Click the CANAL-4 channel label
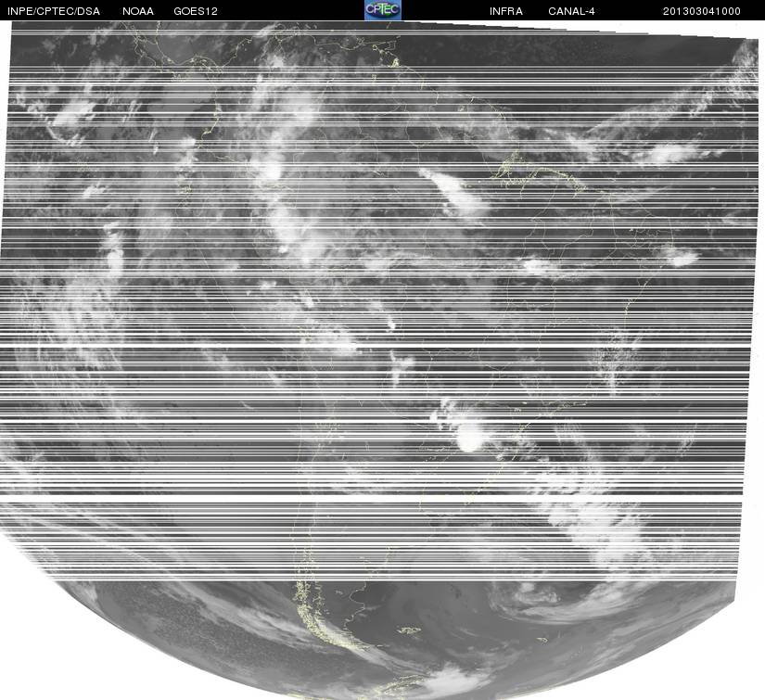 pos(571,11)
